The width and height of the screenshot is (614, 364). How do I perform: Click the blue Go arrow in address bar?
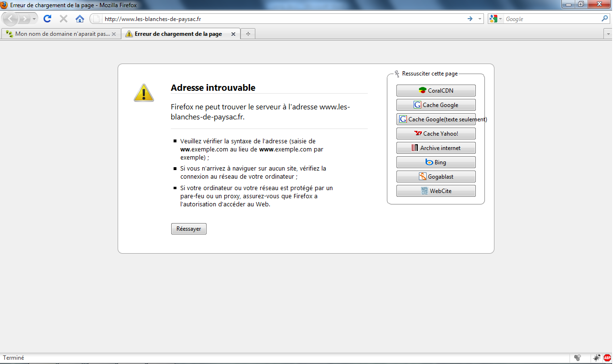coord(470,19)
